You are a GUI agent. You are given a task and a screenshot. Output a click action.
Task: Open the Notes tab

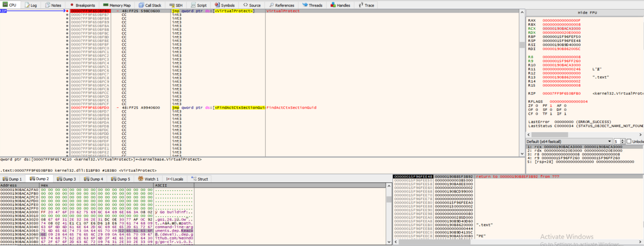click(53, 5)
